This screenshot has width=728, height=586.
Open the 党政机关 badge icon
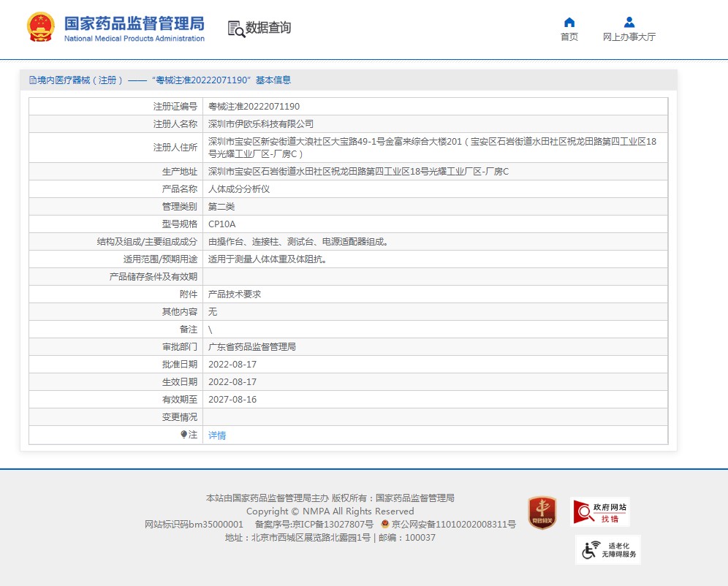click(542, 513)
